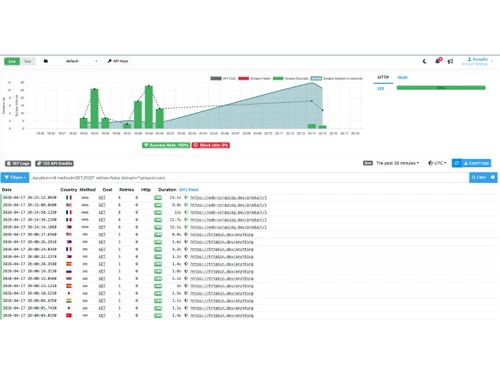Viewport: 500px width, 375px height.
Task: Open the httpbin.dev/anything URL in the 0.8s row
Action: pos(222,234)
